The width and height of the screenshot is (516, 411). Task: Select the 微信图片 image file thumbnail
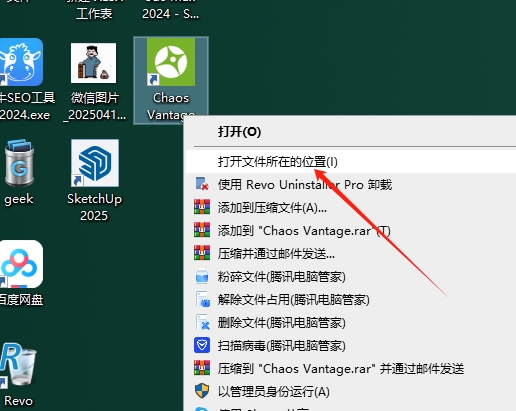click(x=93, y=63)
